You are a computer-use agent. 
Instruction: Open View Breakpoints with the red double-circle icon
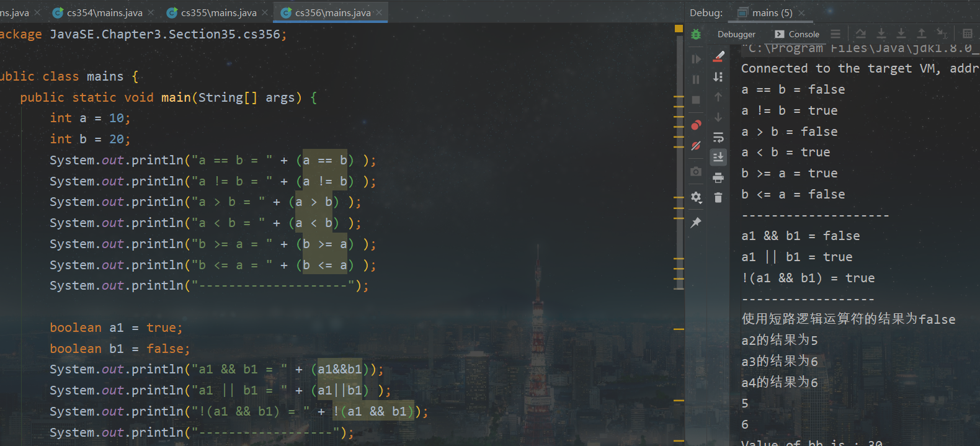(x=696, y=125)
